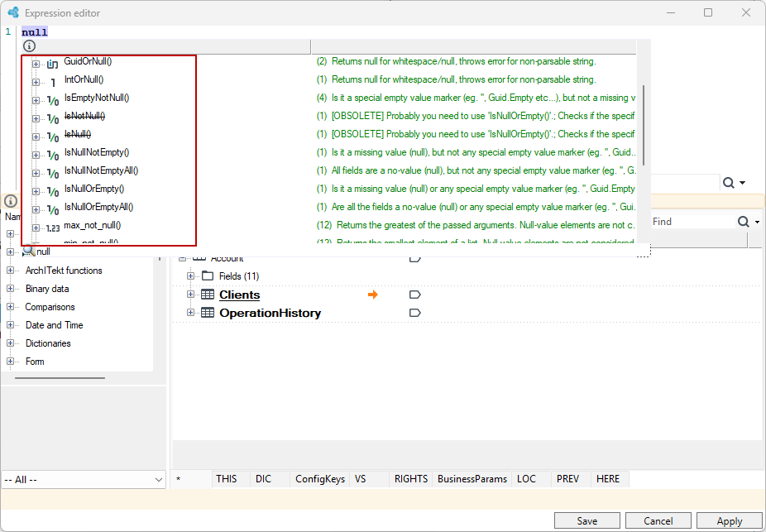Focus the Find input field
This screenshot has width=766, height=532.
coord(692,222)
